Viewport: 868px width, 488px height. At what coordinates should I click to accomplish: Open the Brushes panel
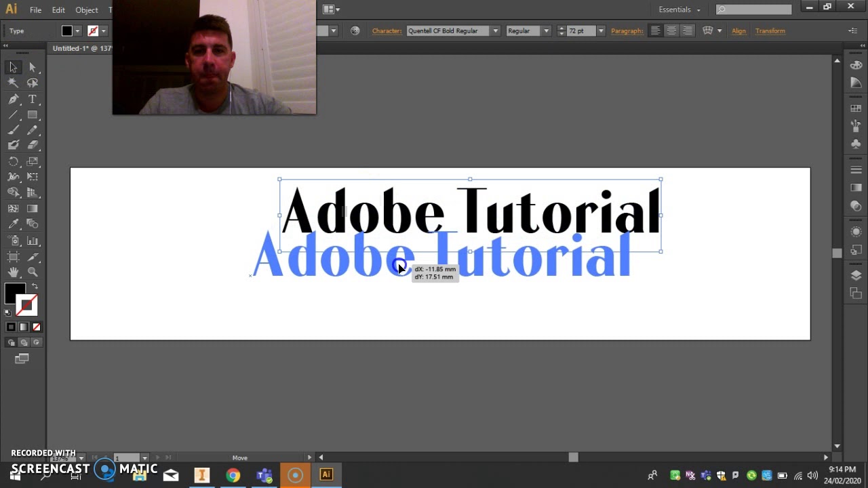(x=856, y=126)
